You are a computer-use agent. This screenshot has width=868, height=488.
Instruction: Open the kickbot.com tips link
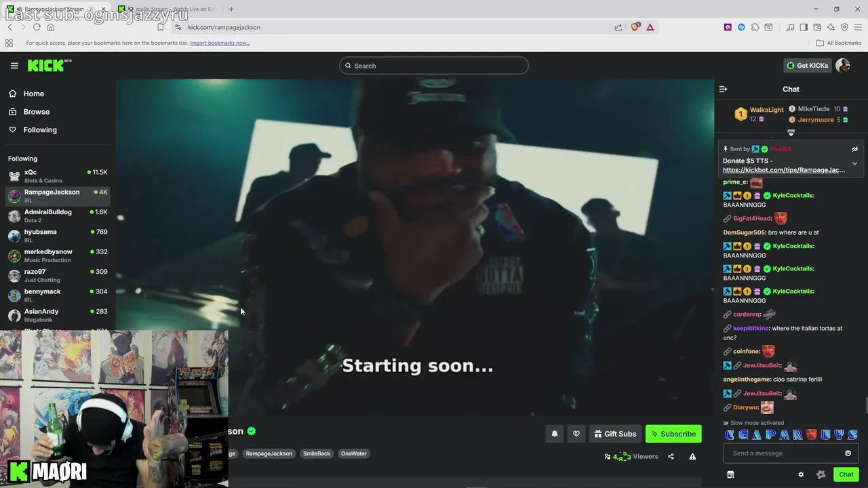point(784,170)
